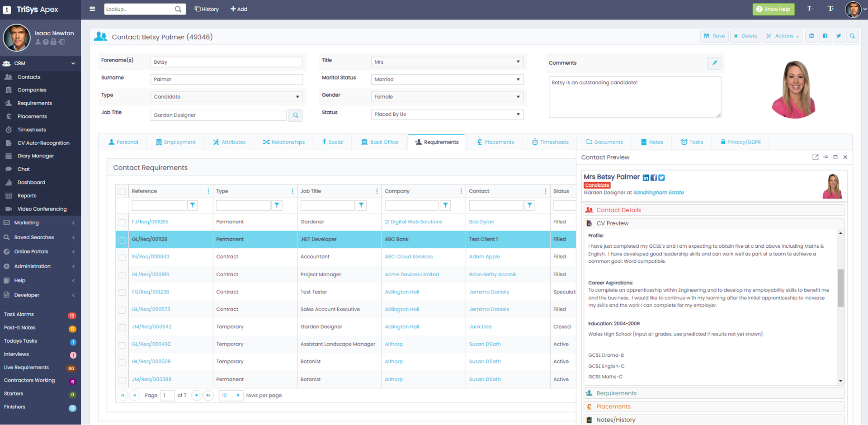Share the contact on Twitter
868x425 pixels.
click(839, 36)
